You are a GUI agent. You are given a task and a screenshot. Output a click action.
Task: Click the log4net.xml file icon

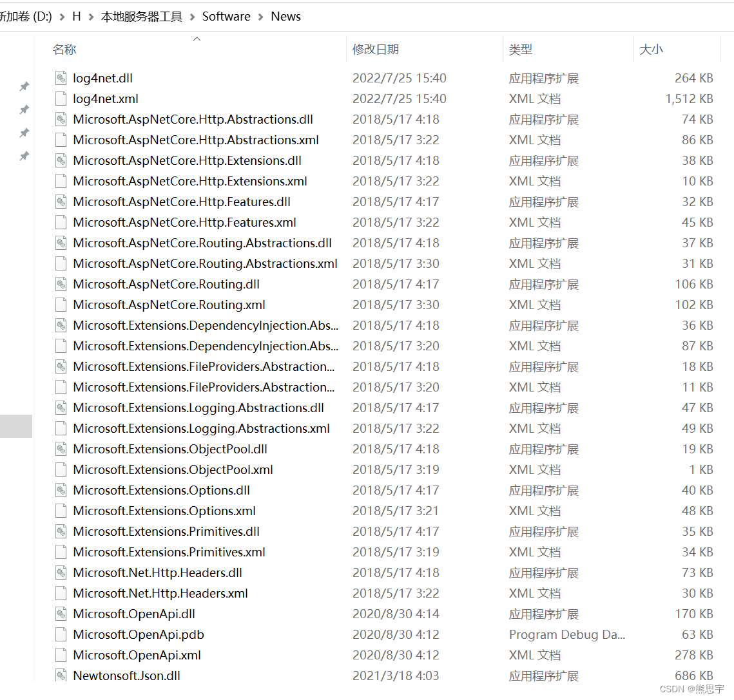click(61, 99)
